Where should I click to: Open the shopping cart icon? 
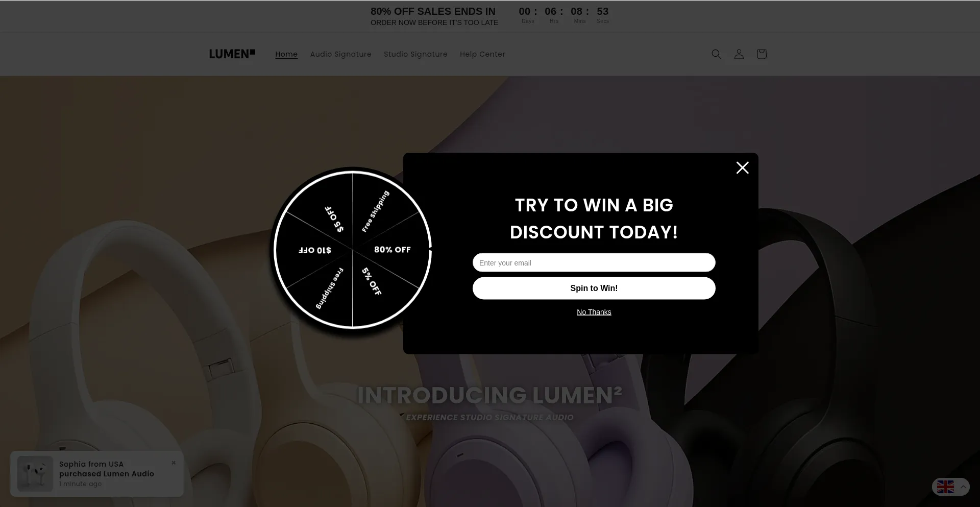click(x=761, y=54)
